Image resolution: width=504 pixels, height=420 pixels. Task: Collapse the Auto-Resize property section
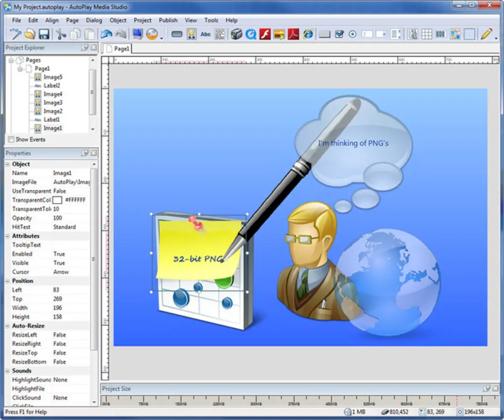click(7, 326)
